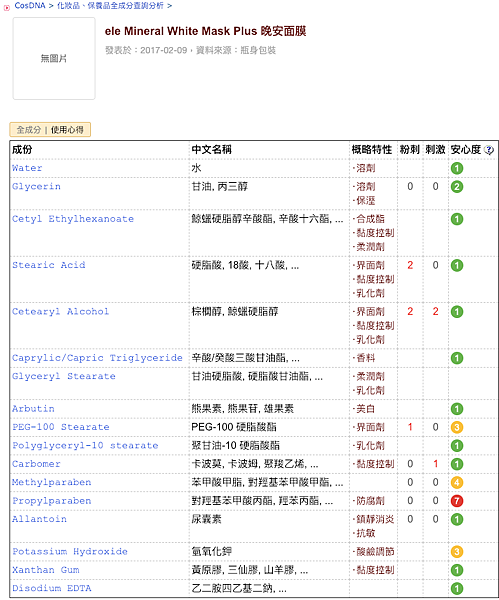
Task: Click the orange safety badge for PEG-100 Stearate
Action: pos(457,427)
